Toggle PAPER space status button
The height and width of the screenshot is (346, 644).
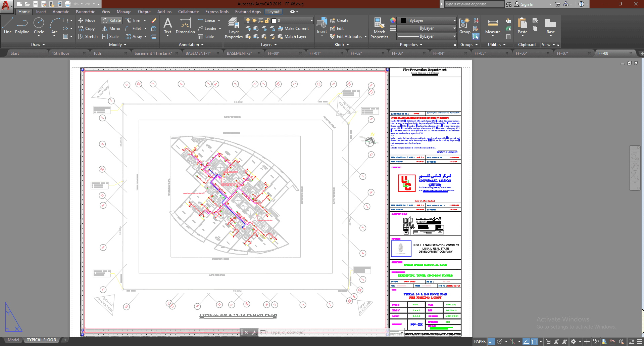480,342
